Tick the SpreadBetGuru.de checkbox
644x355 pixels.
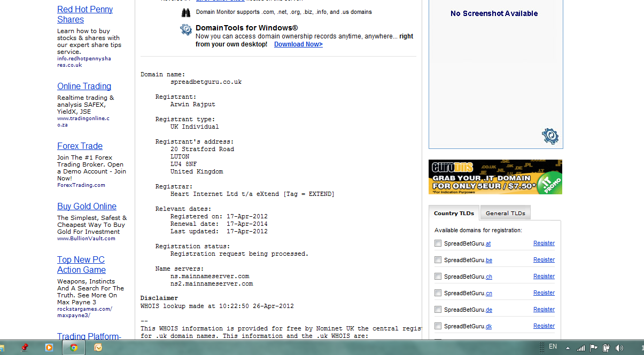[438, 310]
